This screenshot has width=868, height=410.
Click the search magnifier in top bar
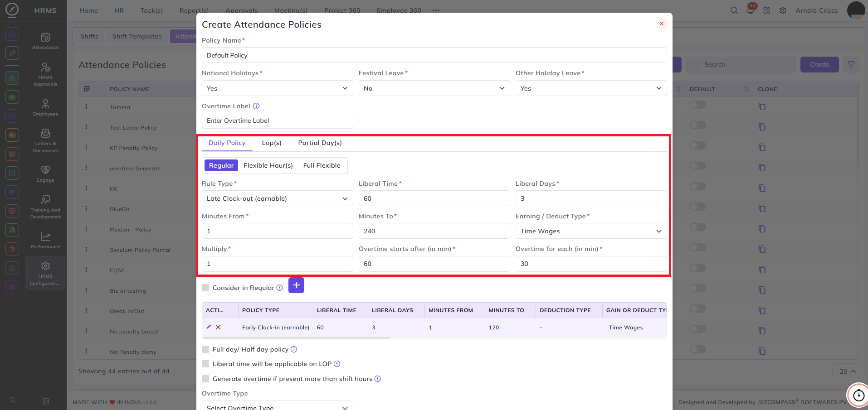734,10
